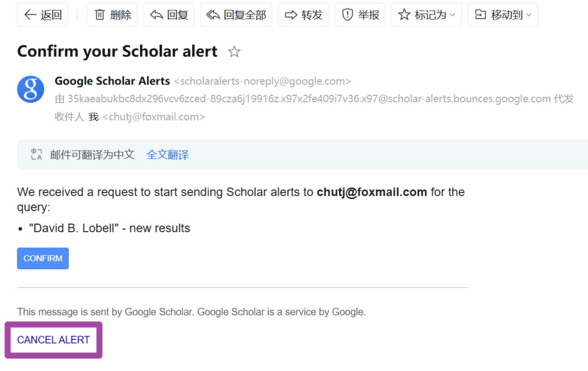Click the single reply arrow icon

pos(156,15)
